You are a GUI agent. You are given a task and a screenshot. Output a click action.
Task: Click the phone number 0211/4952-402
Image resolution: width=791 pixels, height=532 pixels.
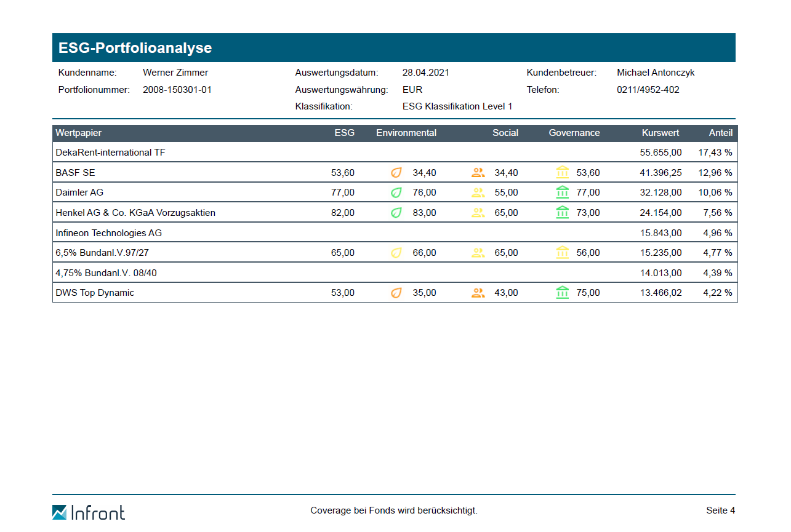[x=648, y=90]
